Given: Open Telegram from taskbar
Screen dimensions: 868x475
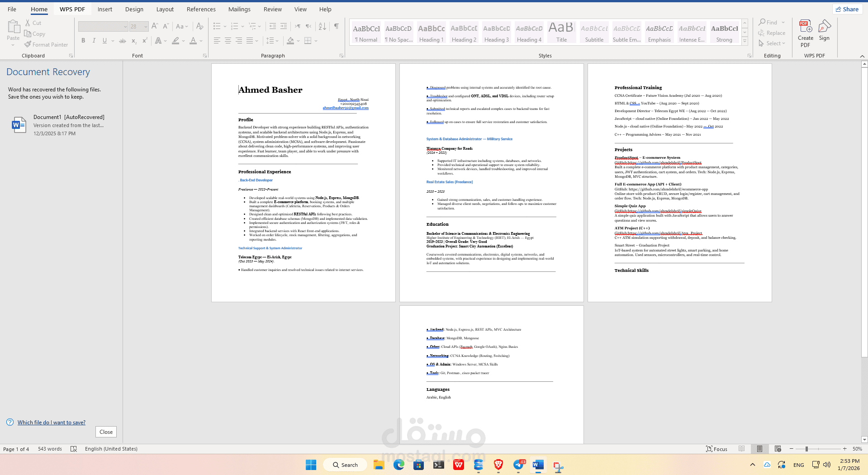Looking at the screenshot, I should (519, 465).
